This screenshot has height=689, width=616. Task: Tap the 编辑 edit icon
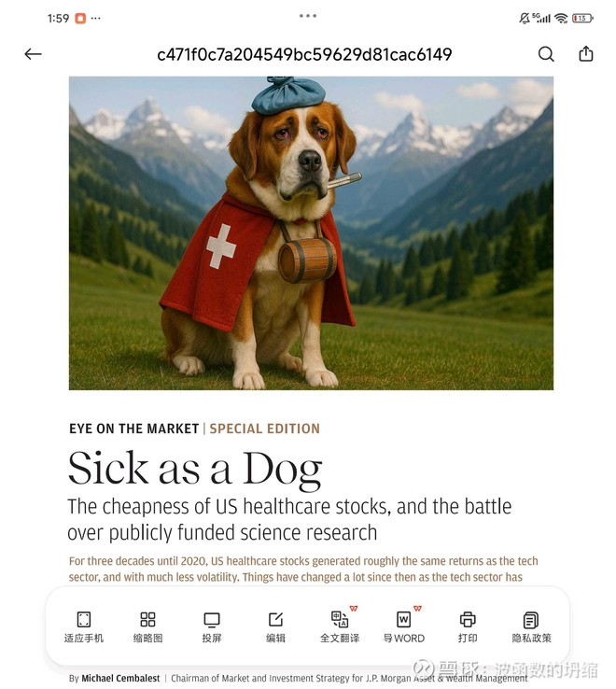(276, 627)
